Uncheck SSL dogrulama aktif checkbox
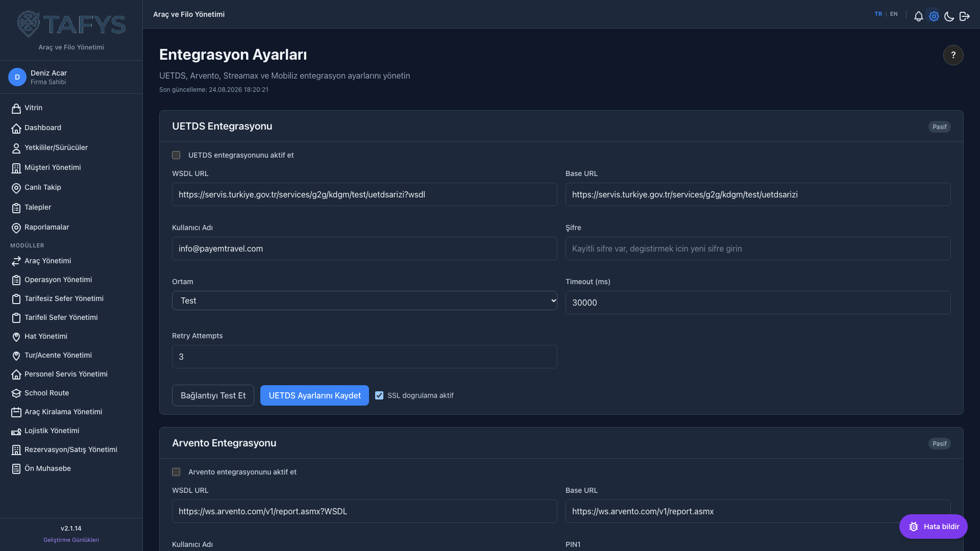 click(379, 395)
